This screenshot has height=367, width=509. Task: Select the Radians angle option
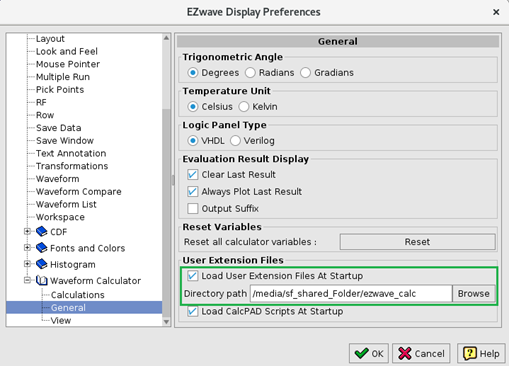tap(250, 73)
